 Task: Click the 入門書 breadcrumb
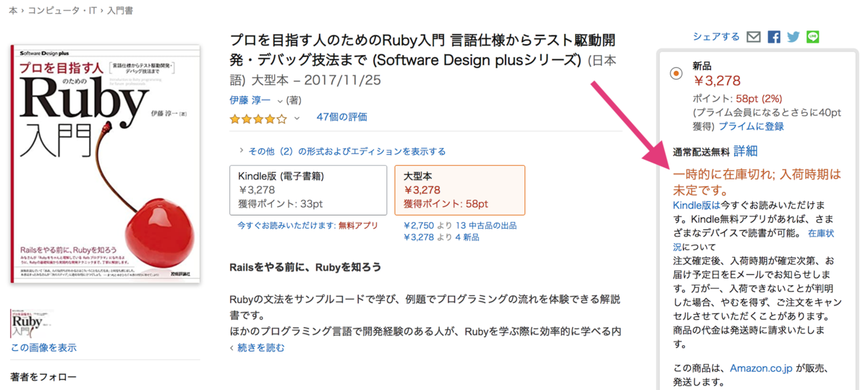click(119, 11)
